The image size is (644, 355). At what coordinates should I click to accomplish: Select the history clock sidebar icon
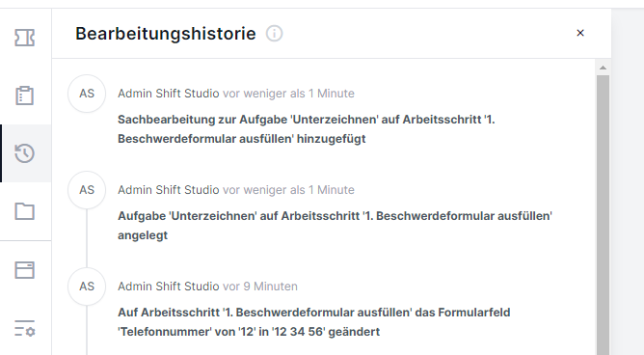click(25, 153)
